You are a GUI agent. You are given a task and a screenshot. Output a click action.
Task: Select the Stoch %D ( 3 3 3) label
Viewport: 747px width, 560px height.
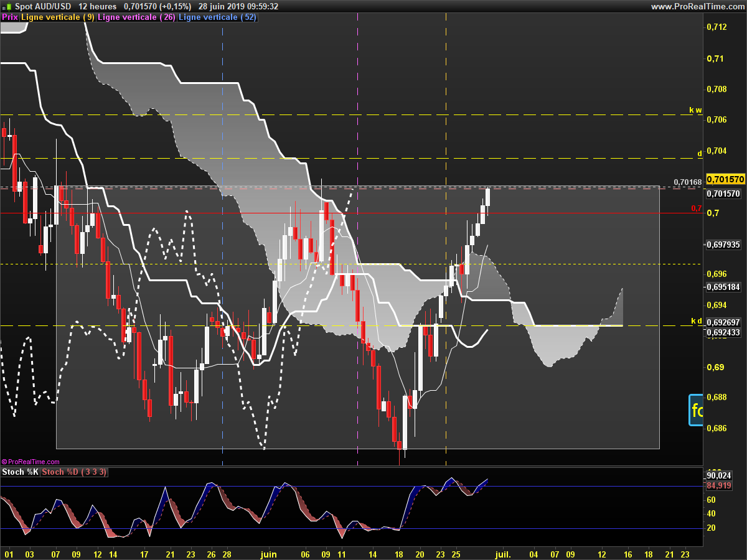tap(74, 472)
